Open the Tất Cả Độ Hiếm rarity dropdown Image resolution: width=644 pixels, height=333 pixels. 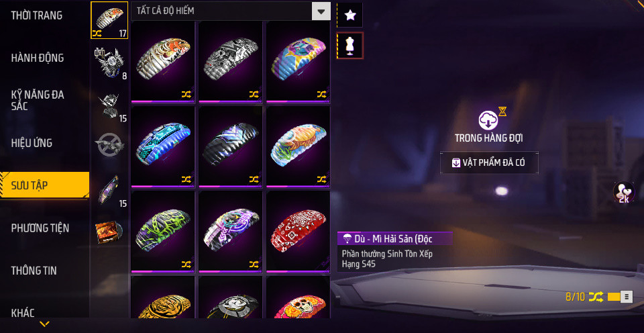231,11
